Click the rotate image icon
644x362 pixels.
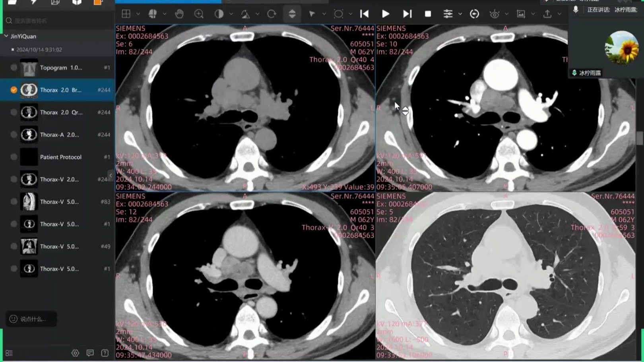click(272, 14)
